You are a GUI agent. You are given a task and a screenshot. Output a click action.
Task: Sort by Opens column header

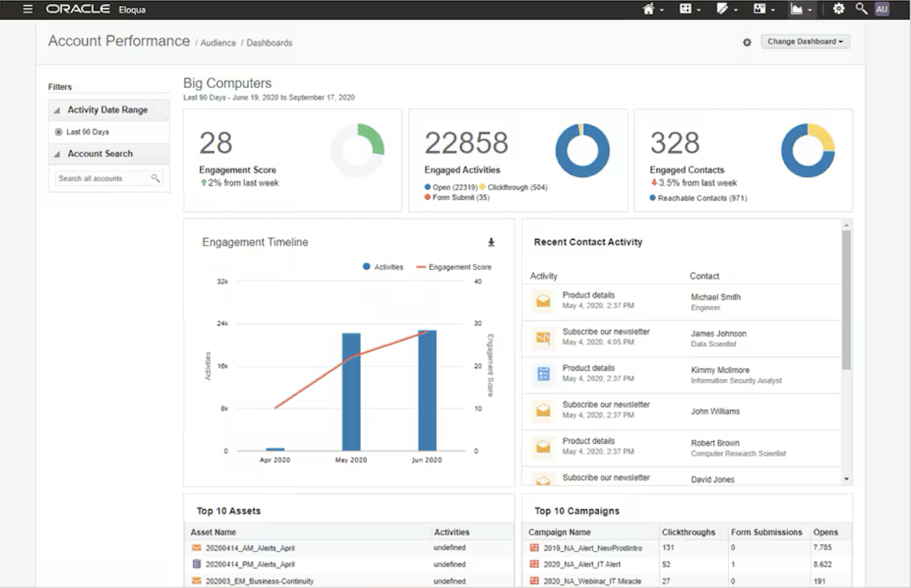825,532
